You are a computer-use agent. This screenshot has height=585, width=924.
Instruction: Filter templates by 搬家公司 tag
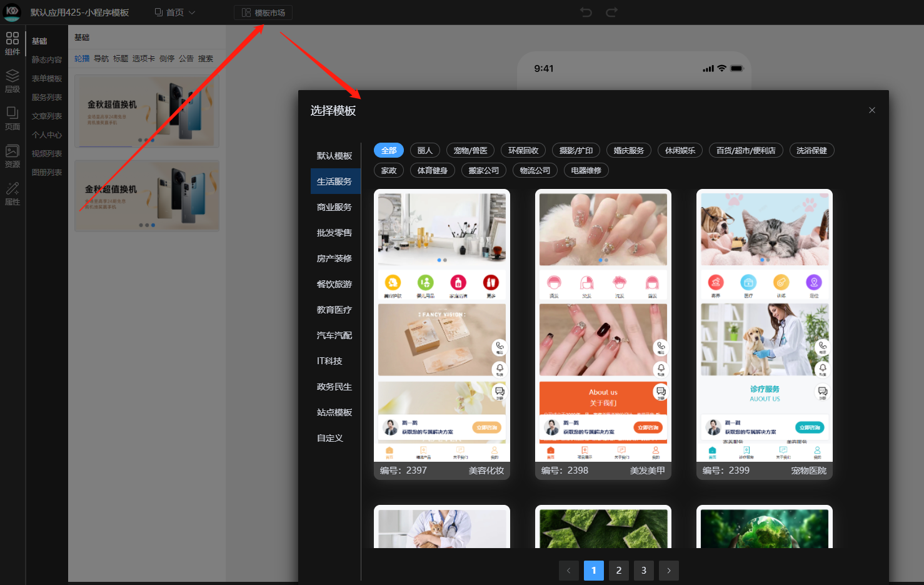pyautogui.click(x=484, y=170)
